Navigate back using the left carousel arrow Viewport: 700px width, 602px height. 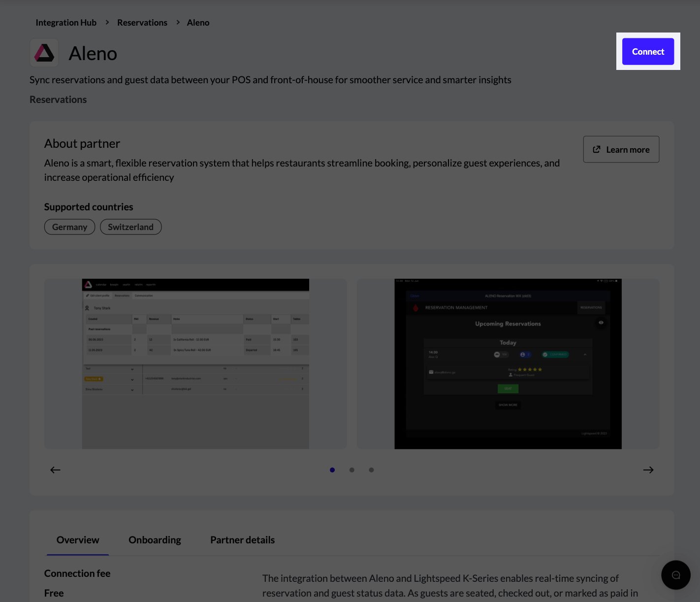click(55, 470)
